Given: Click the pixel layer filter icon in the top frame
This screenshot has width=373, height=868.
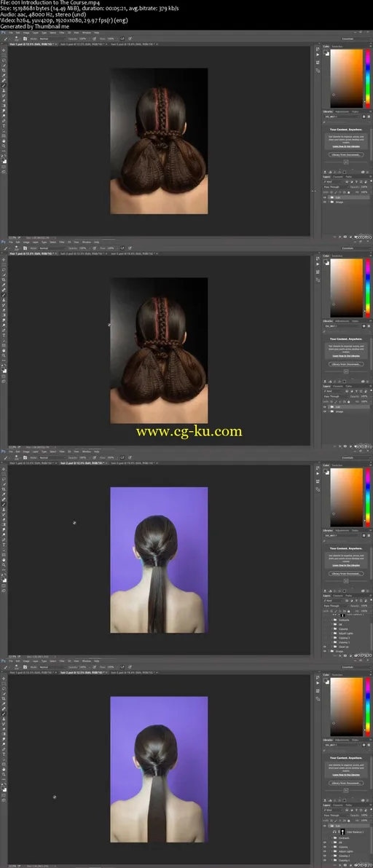Looking at the screenshot, I should pos(347,181).
